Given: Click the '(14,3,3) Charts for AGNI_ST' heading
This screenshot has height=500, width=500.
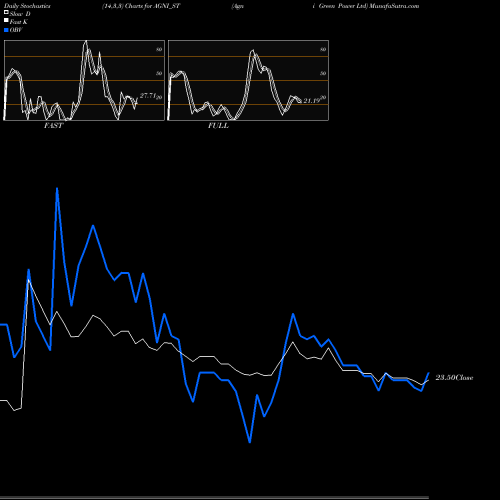Looking at the screenshot, I should click(141, 6).
